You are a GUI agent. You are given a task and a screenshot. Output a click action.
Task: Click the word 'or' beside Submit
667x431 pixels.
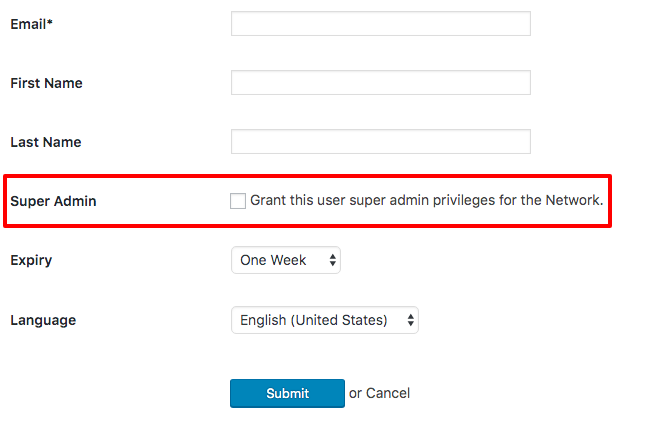tap(355, 393)
